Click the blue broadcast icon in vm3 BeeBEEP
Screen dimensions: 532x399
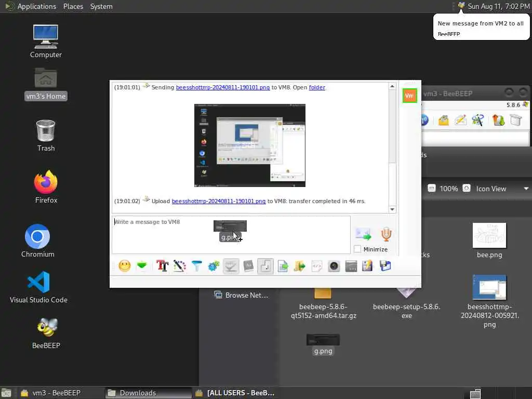tap(425, 120)
